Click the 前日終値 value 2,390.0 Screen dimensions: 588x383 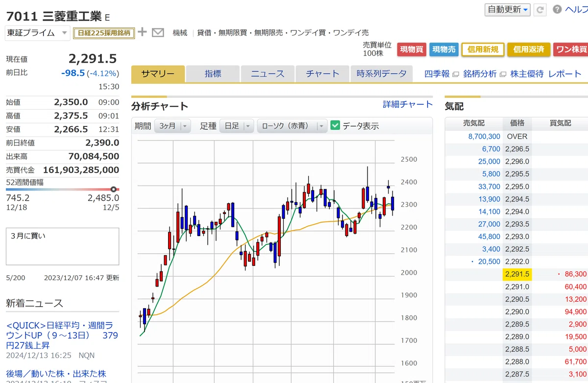102,143
